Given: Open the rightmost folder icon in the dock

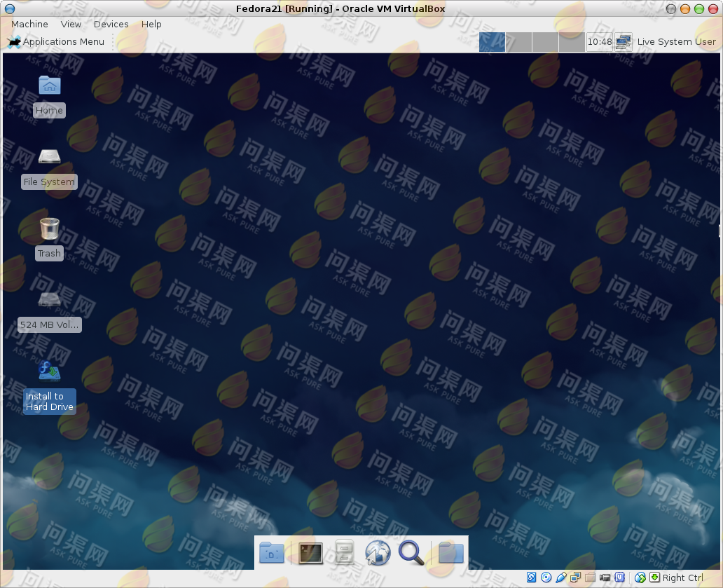Looking at the screenshot, I should [450, 552].
